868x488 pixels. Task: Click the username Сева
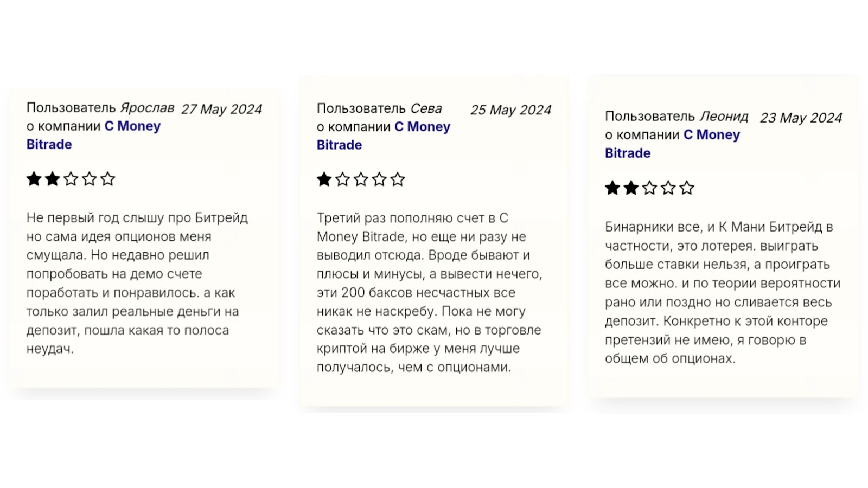pos(426,108)
